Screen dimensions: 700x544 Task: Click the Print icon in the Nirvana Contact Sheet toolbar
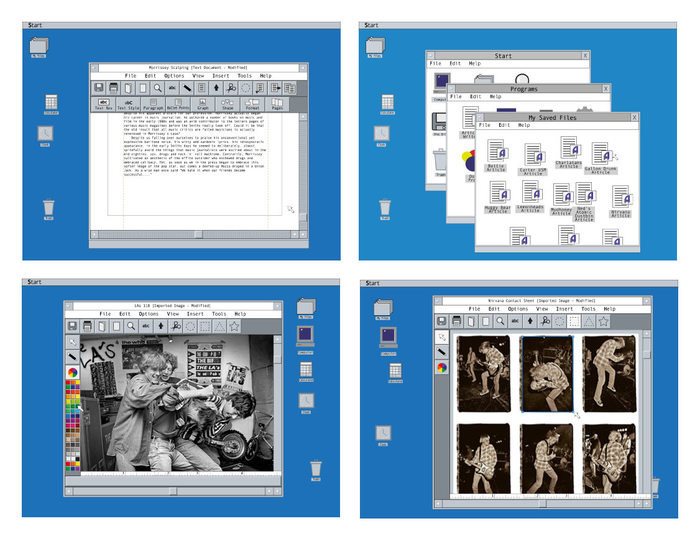[456, 321]
